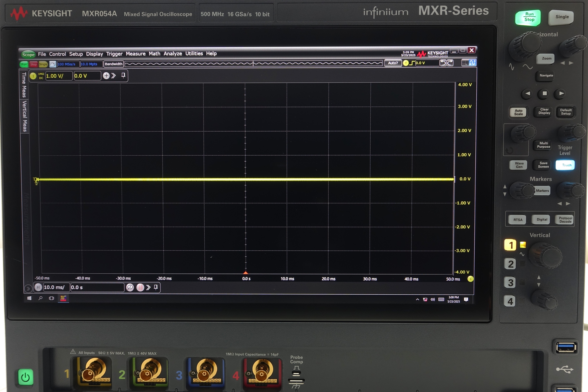The image size is (588, 392).
Task: Click the channel 1 offset 0.0 V field
Action: pyautogui.click(x=87, y=76)
